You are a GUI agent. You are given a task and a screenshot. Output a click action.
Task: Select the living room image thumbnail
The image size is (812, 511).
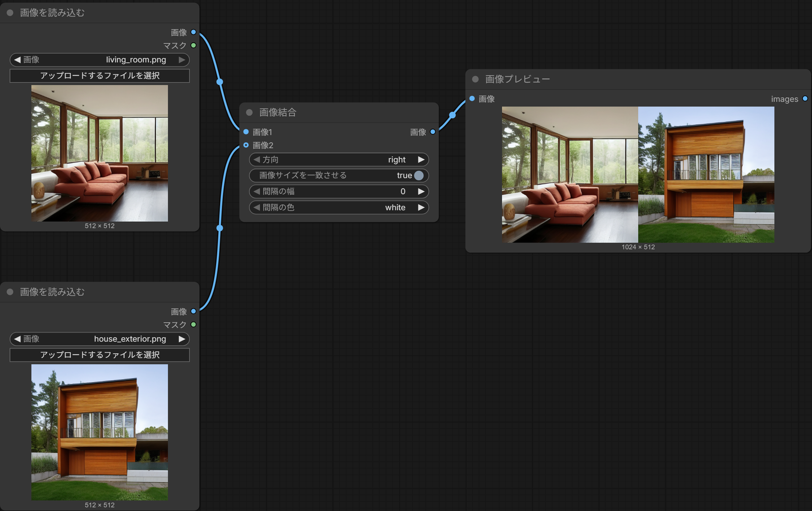[99, 153]
